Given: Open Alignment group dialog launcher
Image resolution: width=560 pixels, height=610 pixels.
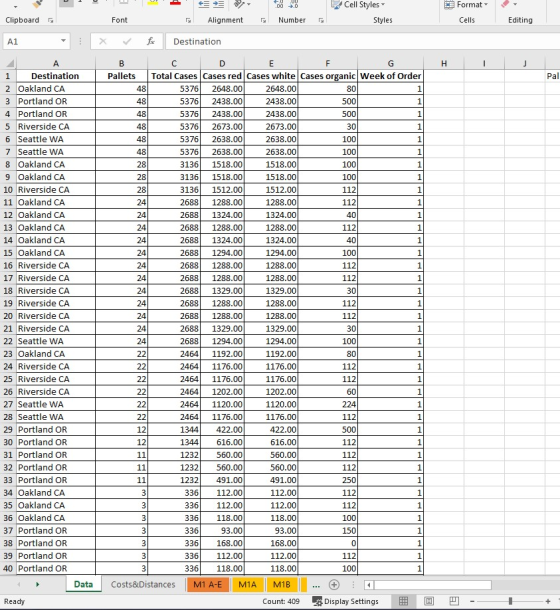Looking at the screenshot, I should point(263,20).
